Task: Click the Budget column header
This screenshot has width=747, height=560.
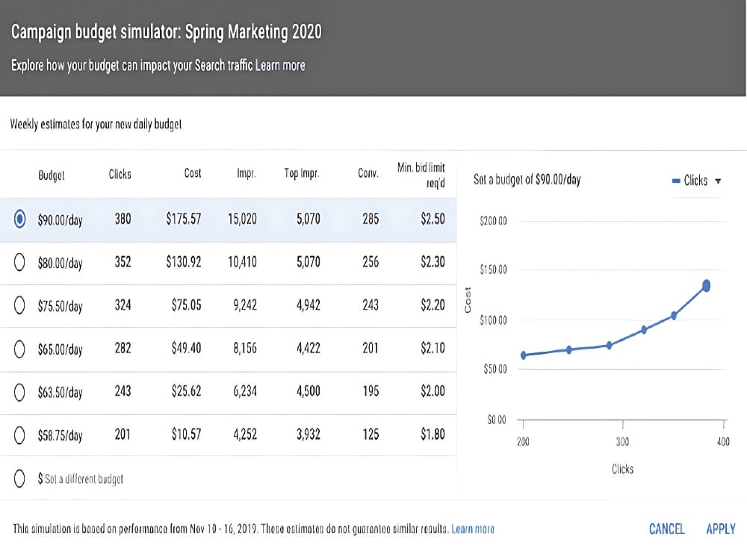Action: [52, 175]
